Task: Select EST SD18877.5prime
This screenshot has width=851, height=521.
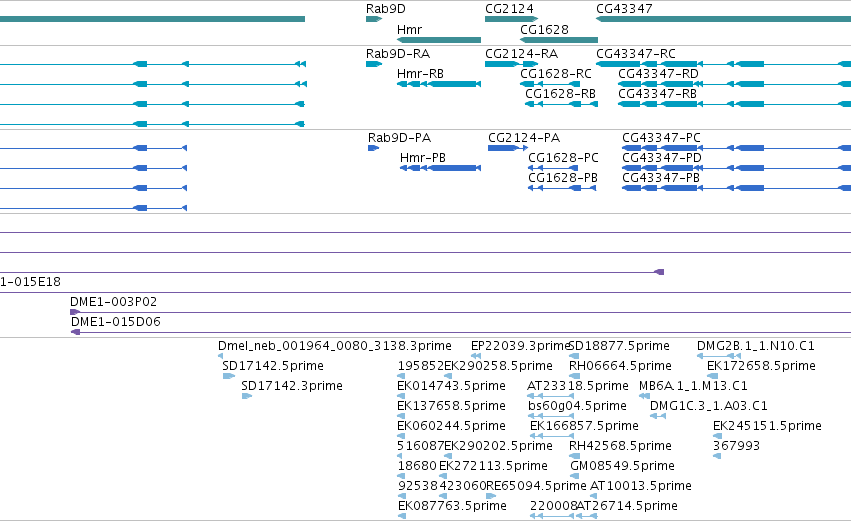Action: tap(619, 346)
